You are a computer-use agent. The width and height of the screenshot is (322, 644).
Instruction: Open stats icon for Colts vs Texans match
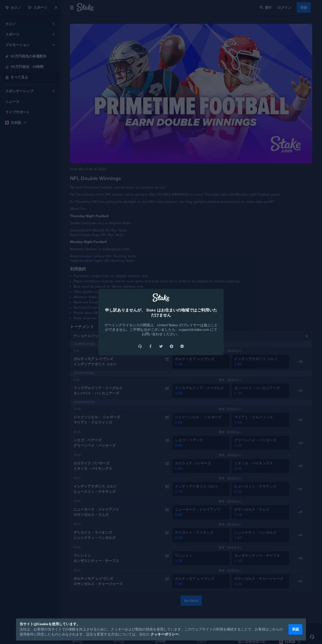167,487
